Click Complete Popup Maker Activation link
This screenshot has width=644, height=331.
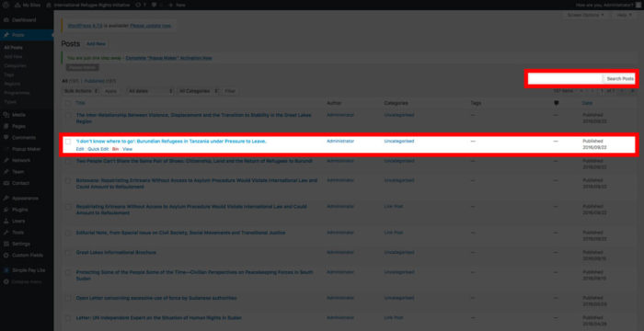click(168, 58)
